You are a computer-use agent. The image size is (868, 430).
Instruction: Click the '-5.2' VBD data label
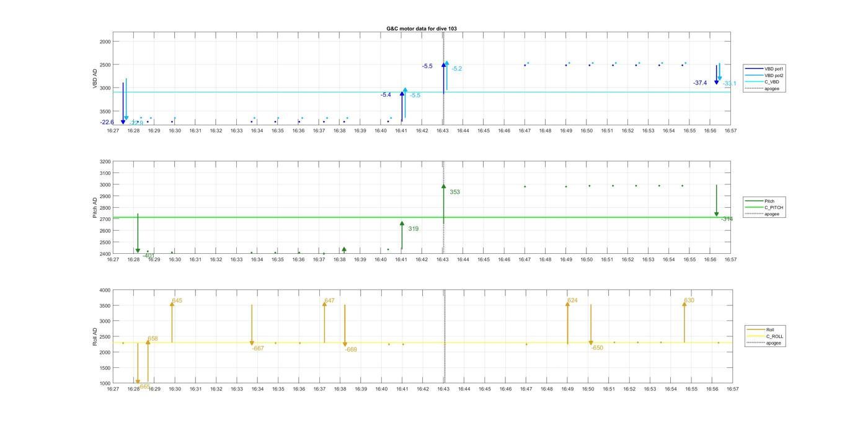coord(457,69)
